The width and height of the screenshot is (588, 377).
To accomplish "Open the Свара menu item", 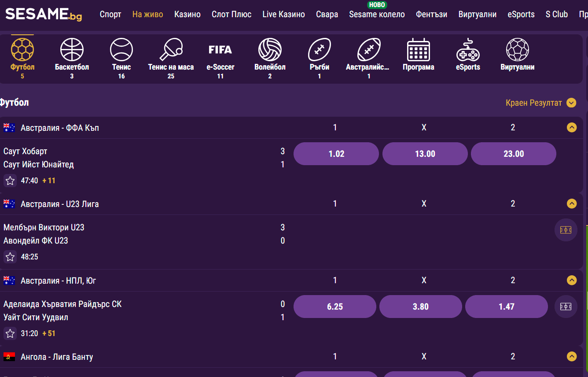I will (x=327, y=14).
